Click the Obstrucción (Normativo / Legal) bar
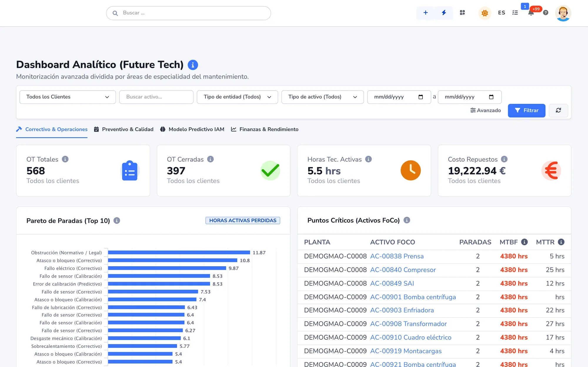Image resolution: width=588 pixels, height=367 pixels. (179, 252)
